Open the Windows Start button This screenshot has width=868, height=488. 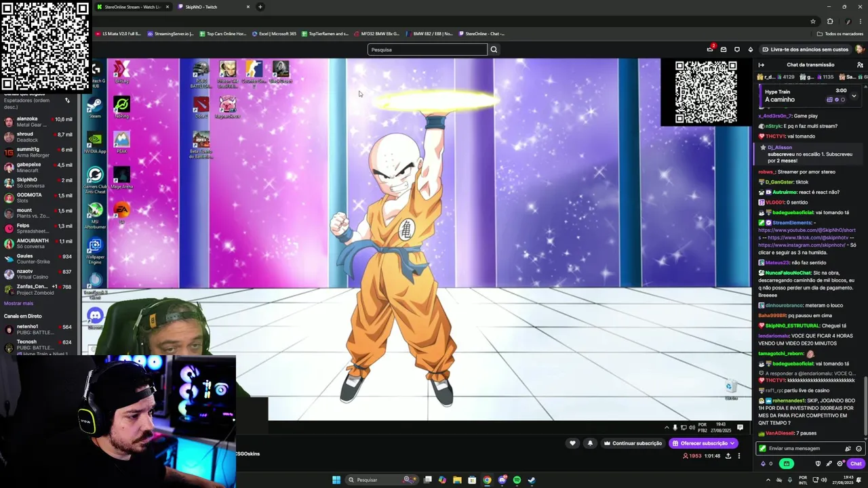(336, 480)
